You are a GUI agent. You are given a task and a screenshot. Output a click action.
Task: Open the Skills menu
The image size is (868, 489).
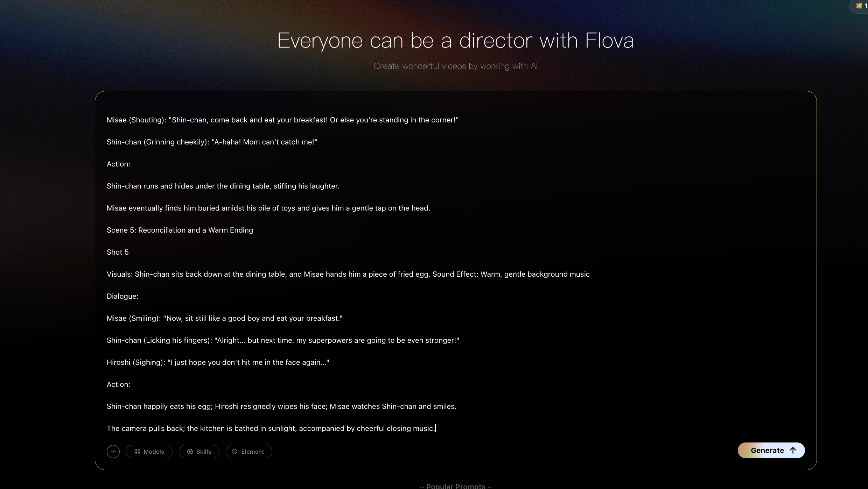point(199,452)
